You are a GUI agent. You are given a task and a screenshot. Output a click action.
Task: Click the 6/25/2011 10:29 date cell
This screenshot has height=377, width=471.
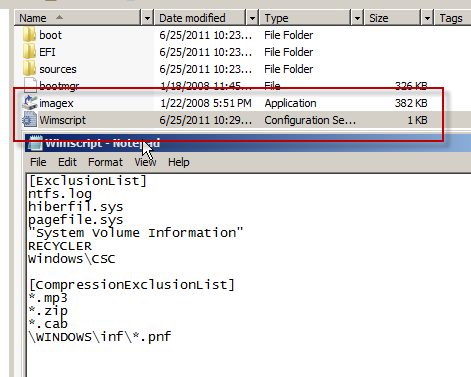(206, 120)
